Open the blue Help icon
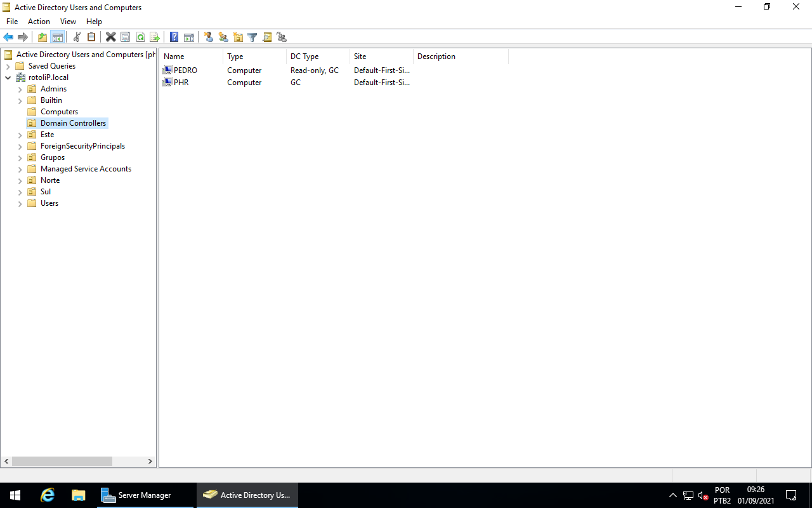 (x=174, y=37)
